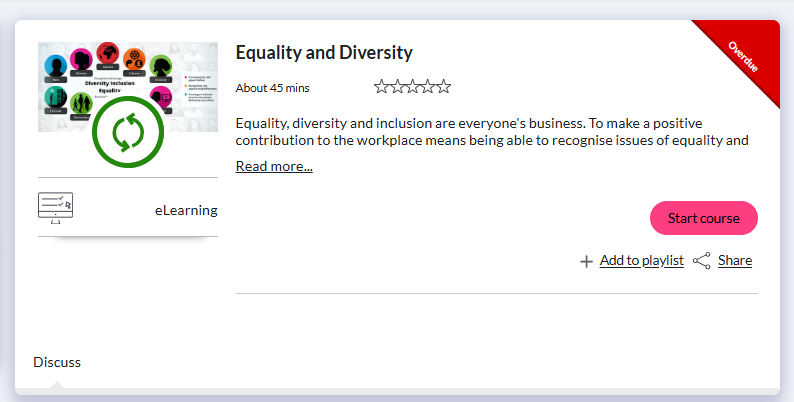Give the course a three-star rating

click(x=412, y=87)
